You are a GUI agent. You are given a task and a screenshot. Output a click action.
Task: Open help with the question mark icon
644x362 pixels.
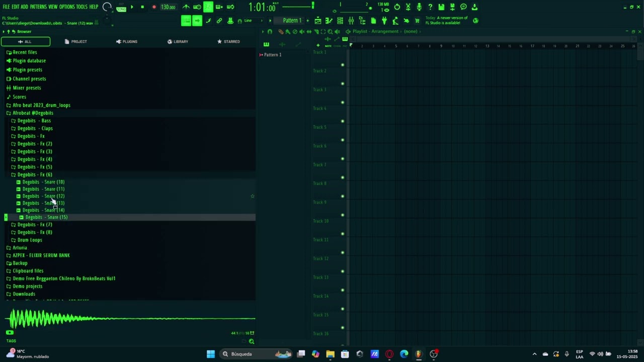[430, 7]
